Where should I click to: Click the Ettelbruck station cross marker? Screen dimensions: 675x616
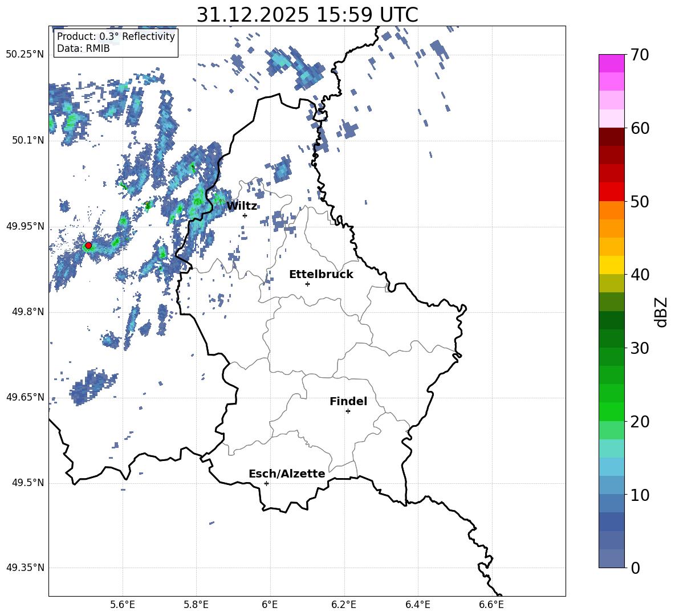pyautogui.click(x=307, y=284)
